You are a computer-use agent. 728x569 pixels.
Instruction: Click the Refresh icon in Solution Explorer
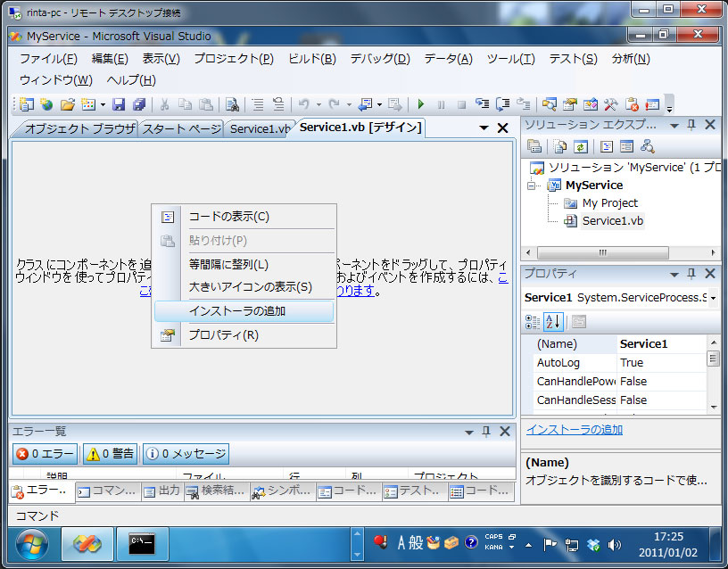pyautogui.click(x=579, y=146)
